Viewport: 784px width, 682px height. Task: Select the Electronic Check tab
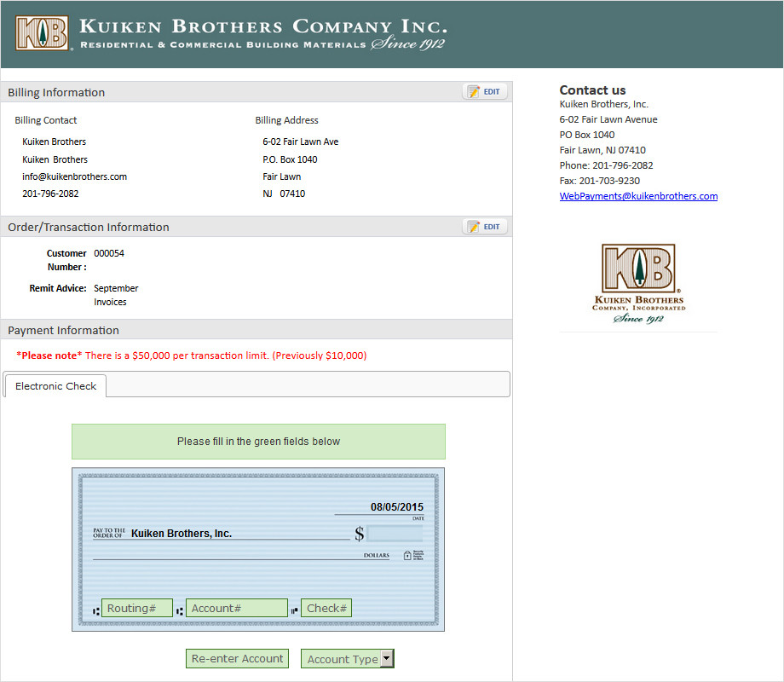point(55,386)
